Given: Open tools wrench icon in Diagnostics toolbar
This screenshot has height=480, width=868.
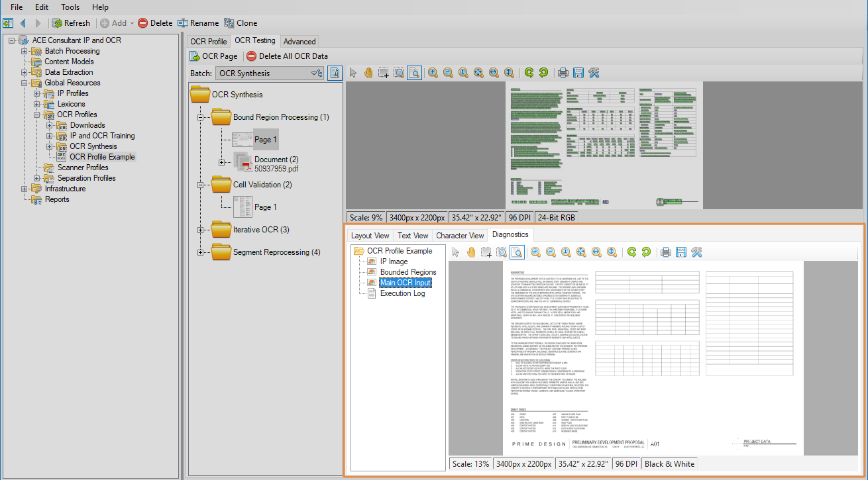Looking at the screenshot, I should click(x=696, y=252).
